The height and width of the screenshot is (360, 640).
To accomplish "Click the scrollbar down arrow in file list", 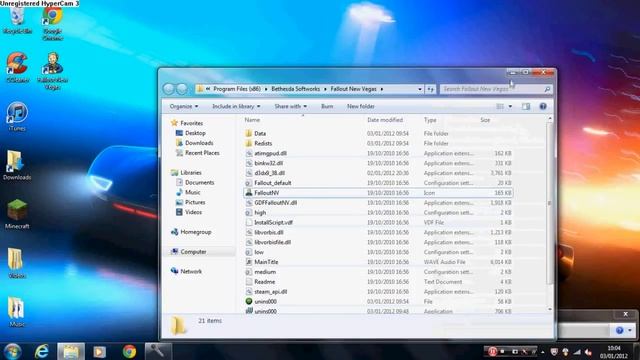I will 550,309.
